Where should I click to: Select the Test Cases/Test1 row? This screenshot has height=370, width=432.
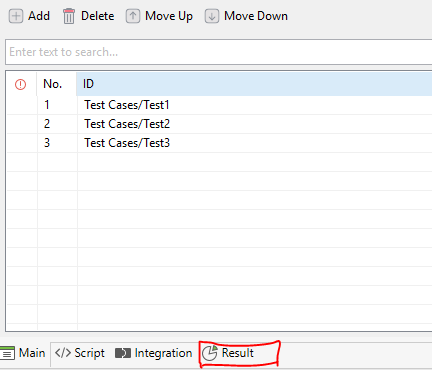click(x=220, y=105)
